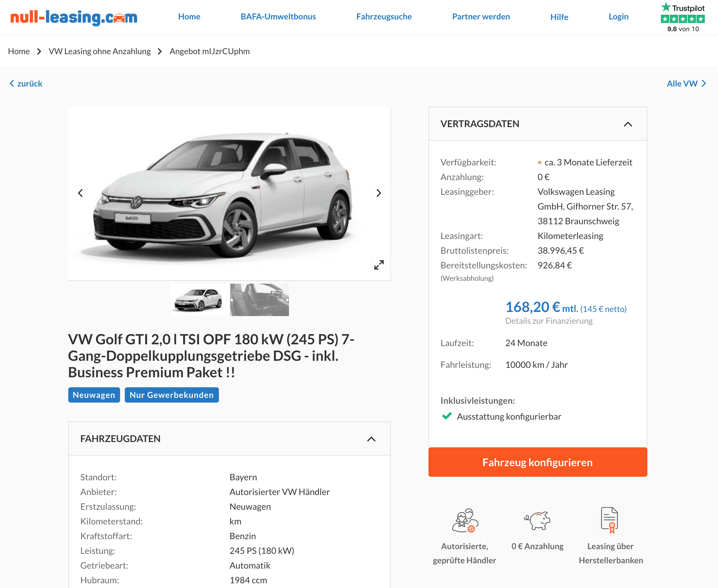Click Fahrzeug konfigurieren button
Image resolution: width=718 pixels, height=588 pixels.
coord(538,462)
